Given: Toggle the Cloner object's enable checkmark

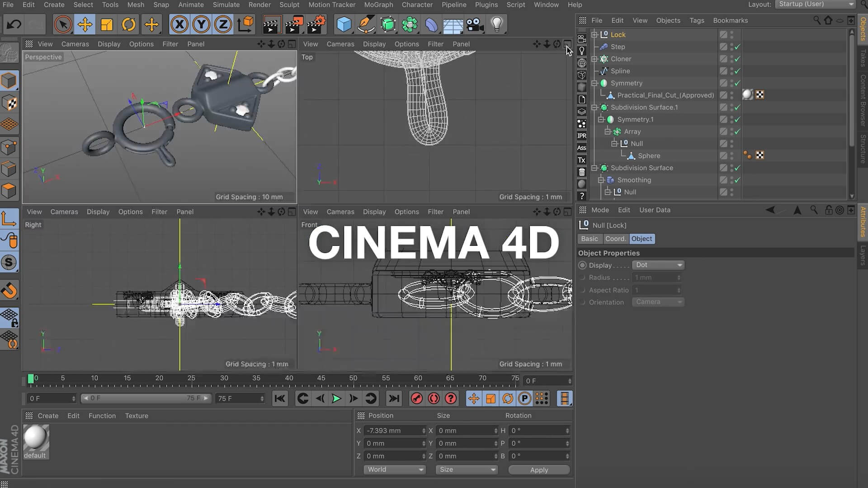Looking at the screenshot, I should coord(737,59).
